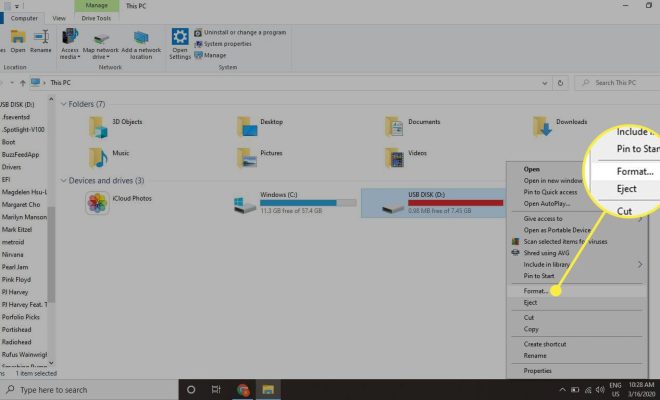Select the Downloads folder icon

pos(542,127)
